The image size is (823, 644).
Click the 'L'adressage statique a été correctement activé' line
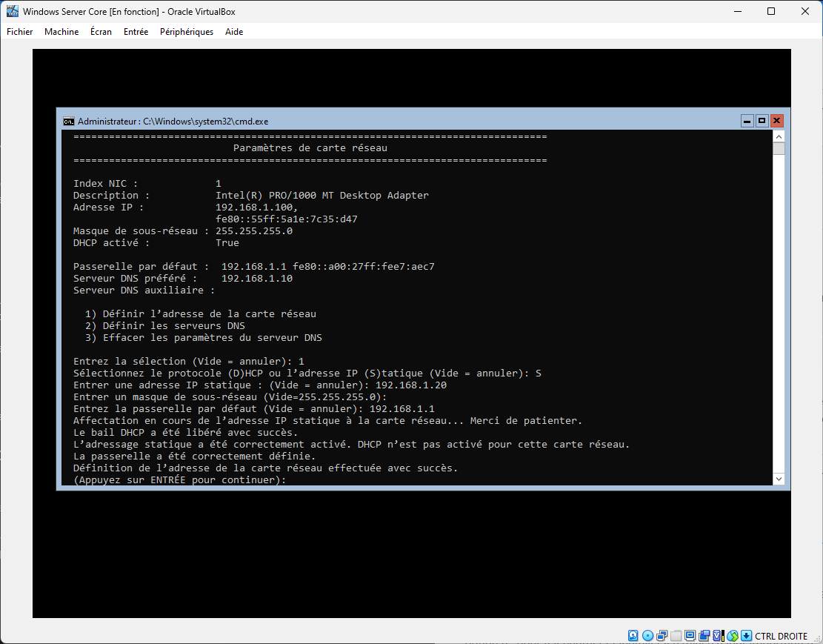click(x=352, y=445)
